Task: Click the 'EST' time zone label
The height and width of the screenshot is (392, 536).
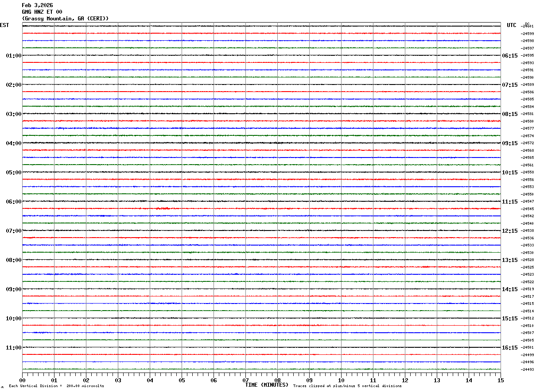Action: click(4, 25)
